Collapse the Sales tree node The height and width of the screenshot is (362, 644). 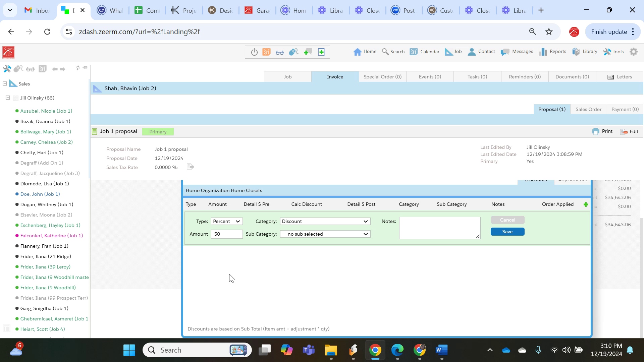click(5, 84)
